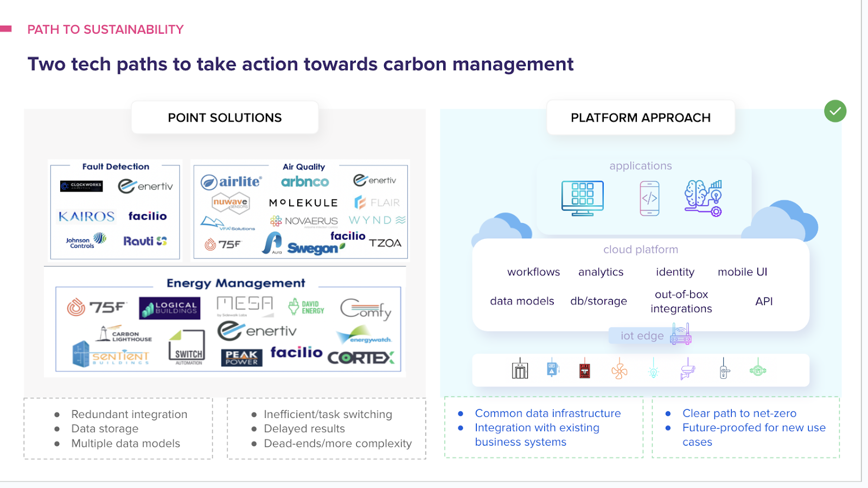Screen dimensions: 868x488
Task: Click the 'Energy Management' section title
Action: tap(236, 283)
